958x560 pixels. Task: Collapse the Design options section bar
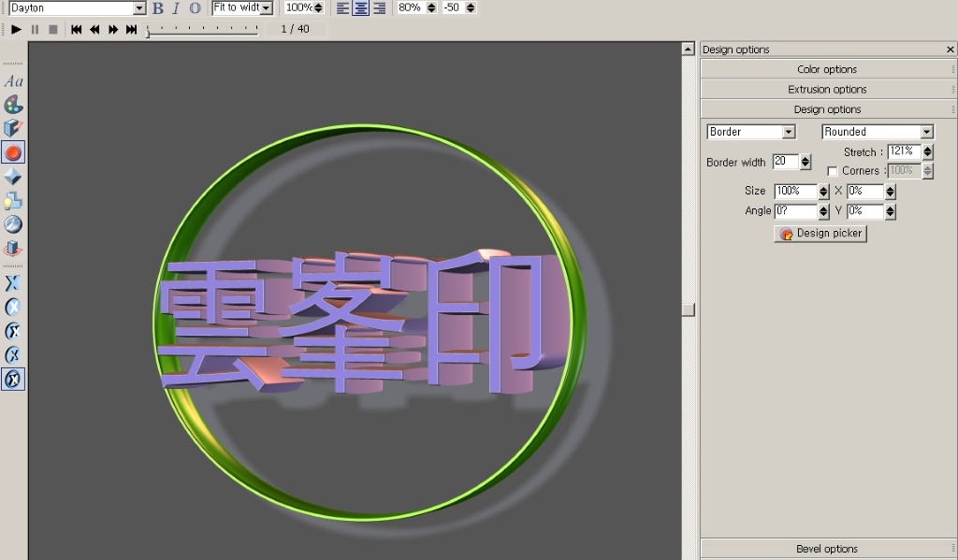click(827, 109)
